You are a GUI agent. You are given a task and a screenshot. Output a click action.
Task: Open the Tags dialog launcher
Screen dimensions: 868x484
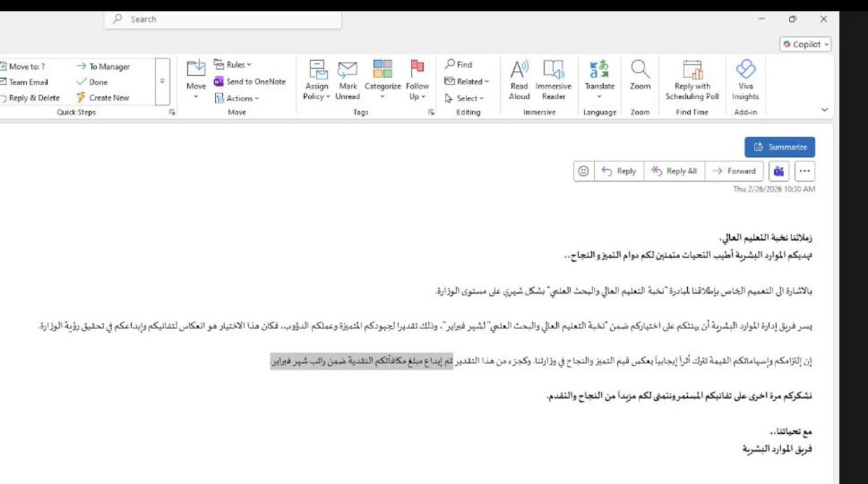pyautogui.click(x=432, y=113)
